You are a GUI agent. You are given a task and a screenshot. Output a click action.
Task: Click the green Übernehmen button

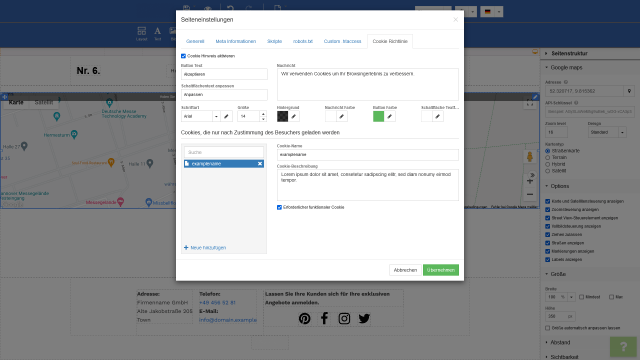[x=441, y=270]
